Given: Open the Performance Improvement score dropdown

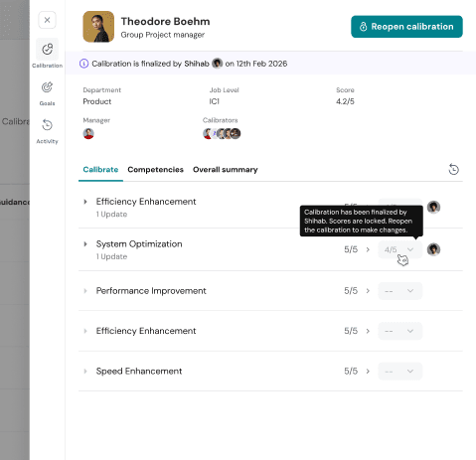Looking at the screenshot, I should 400,291.
